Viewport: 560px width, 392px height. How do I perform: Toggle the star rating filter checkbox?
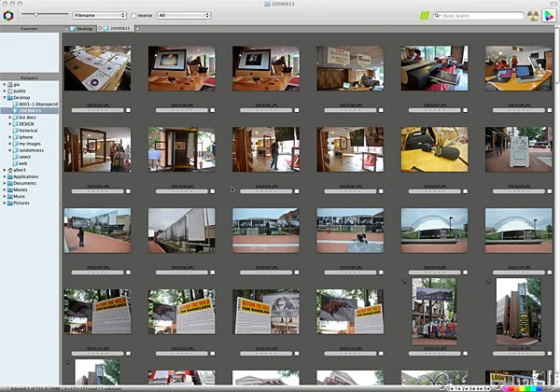pos(442,388)
